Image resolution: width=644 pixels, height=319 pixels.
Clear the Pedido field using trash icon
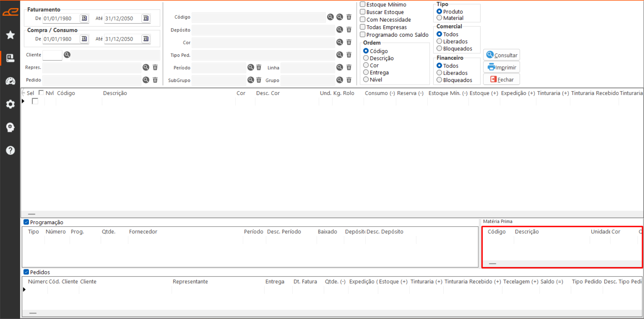[155, 80]
